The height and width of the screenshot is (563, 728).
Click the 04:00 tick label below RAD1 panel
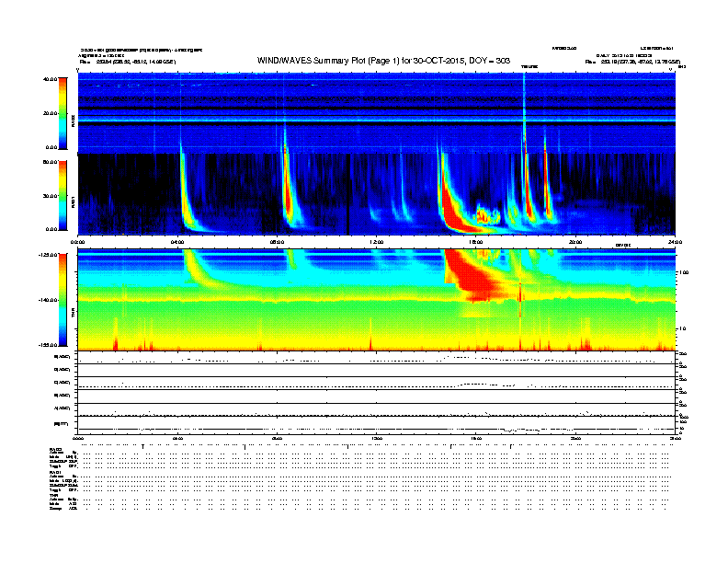tap(177, 242)
